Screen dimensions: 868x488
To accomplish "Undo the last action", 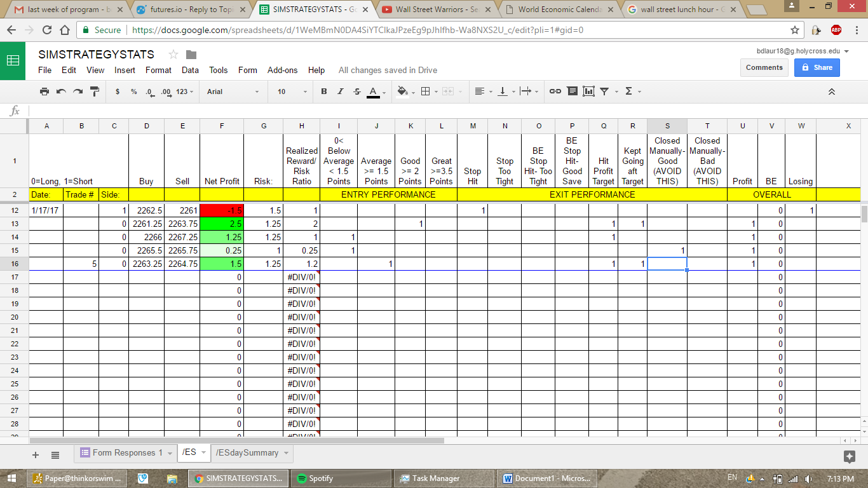I will 61,91.
